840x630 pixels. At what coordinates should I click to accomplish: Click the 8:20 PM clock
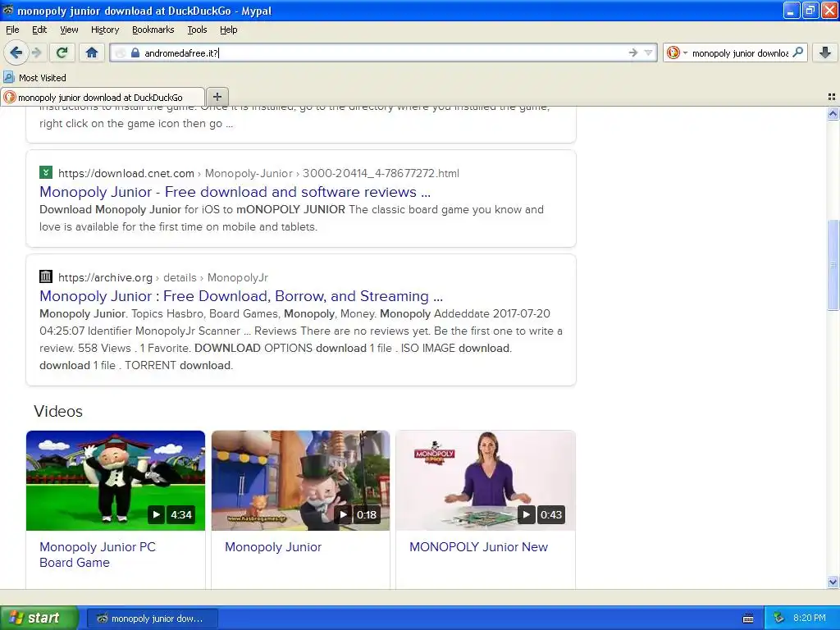tap(809, 619)
